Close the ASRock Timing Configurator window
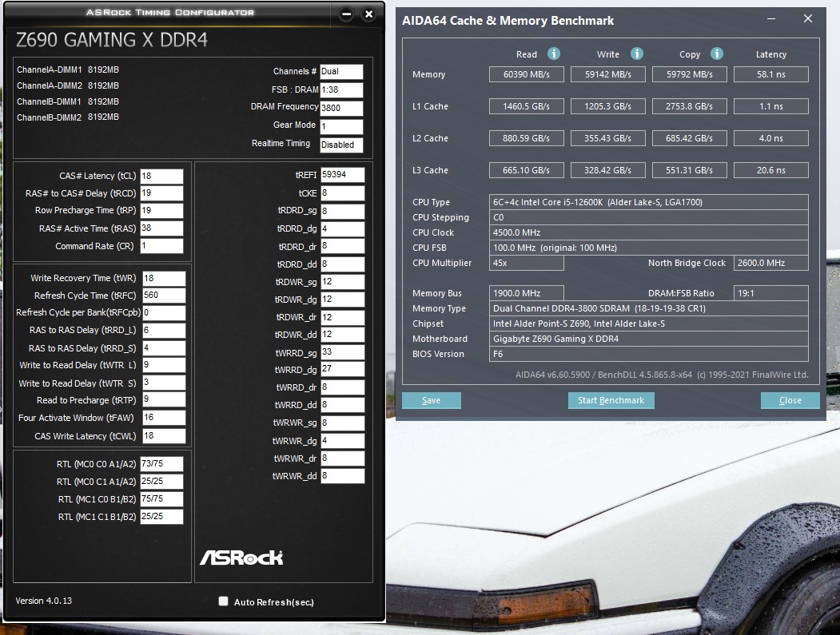This screenshot has height=635, width=840. pyautogui.click(x=368, y=14)
